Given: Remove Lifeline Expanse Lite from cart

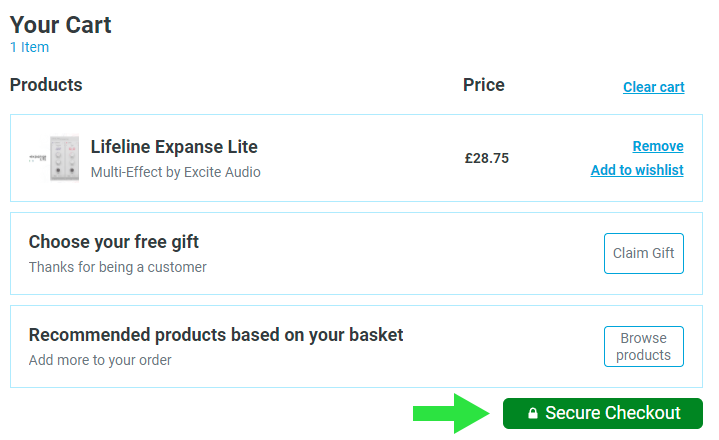Looking at the screenshot, I should click(x=658, y=146).
